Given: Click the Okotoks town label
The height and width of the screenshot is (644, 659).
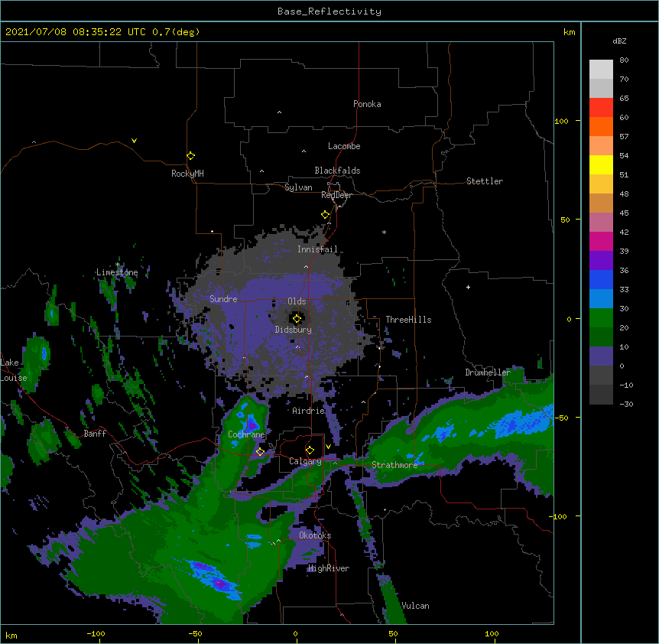Looking at the screenshot, I should 315,535.
